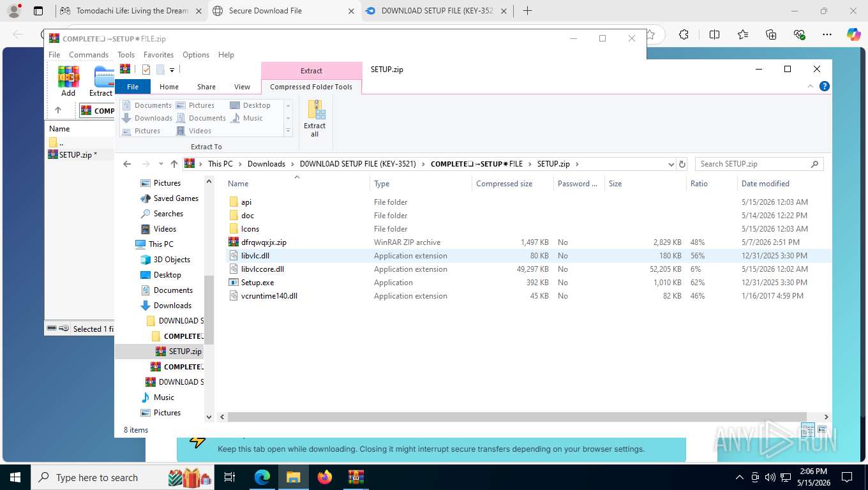Viewport: 868px width, 490px height.
Task: Open the File ribbon tab
Action: [133, 87]
